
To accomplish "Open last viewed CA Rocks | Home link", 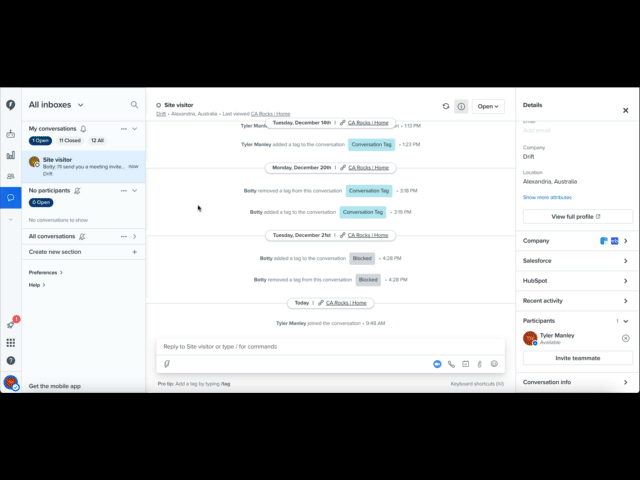I will [270, 114].
